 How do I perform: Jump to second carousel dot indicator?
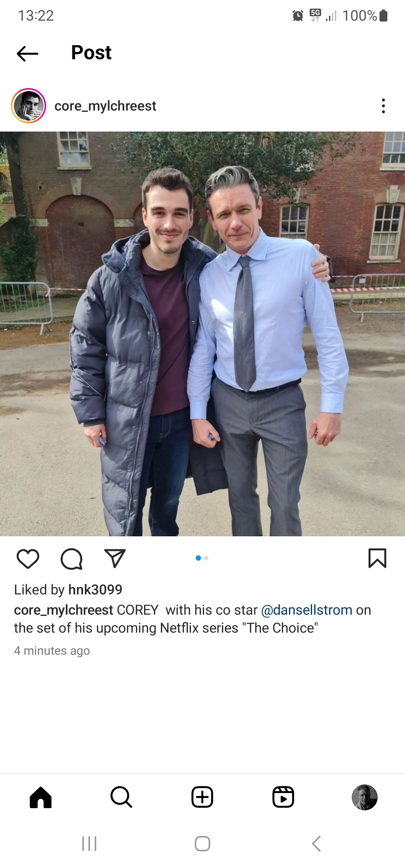(206, 558)
